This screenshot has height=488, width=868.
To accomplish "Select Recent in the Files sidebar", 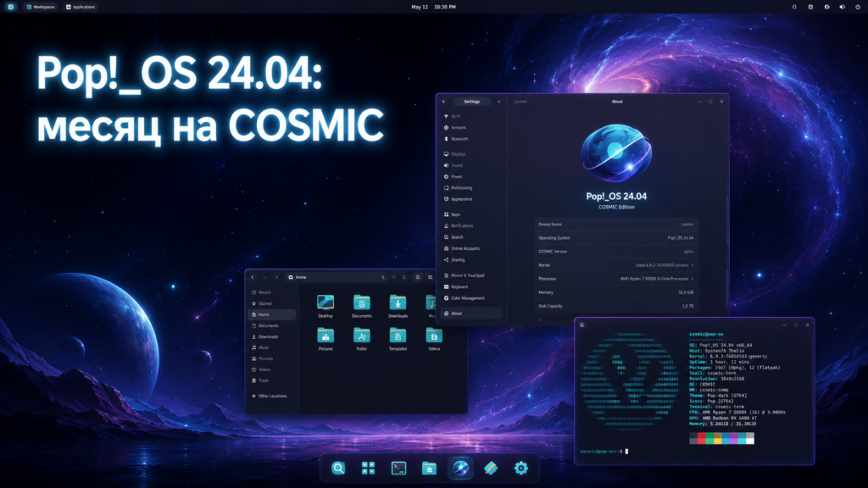I will 271,292.
